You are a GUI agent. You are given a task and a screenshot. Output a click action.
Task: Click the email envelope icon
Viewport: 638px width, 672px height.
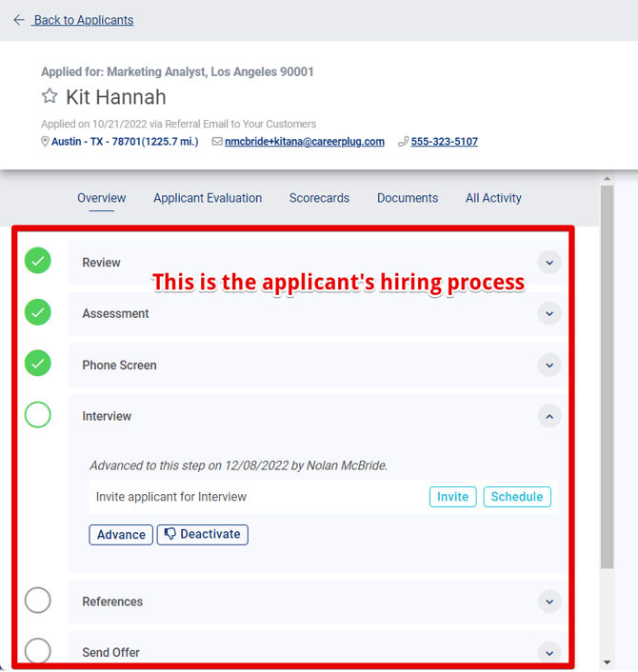(x=217, y=142)
